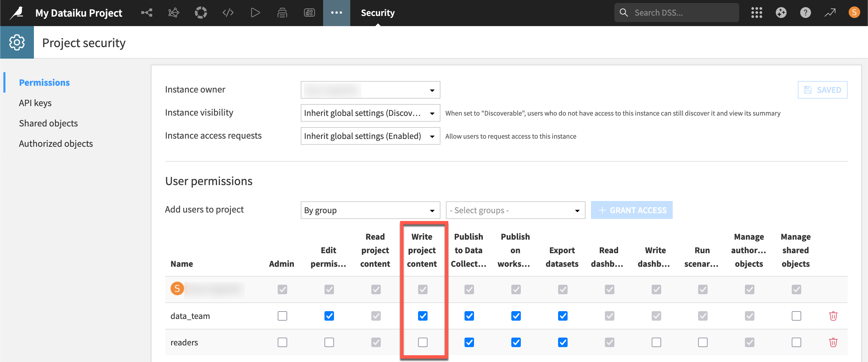This screenshot has height=362, width=868.
Task: Open the activity trend arrow icon
Action: tap(830, 13)
